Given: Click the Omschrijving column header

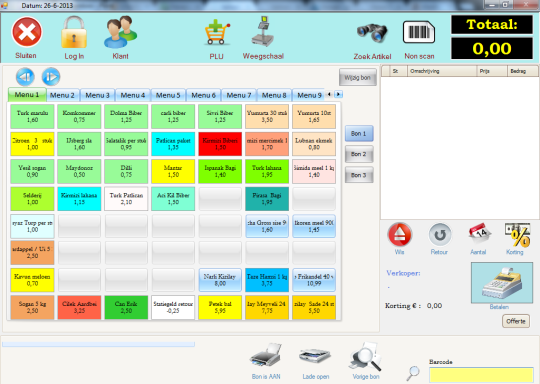Looking at the screenshot, I should click(442, 71).
